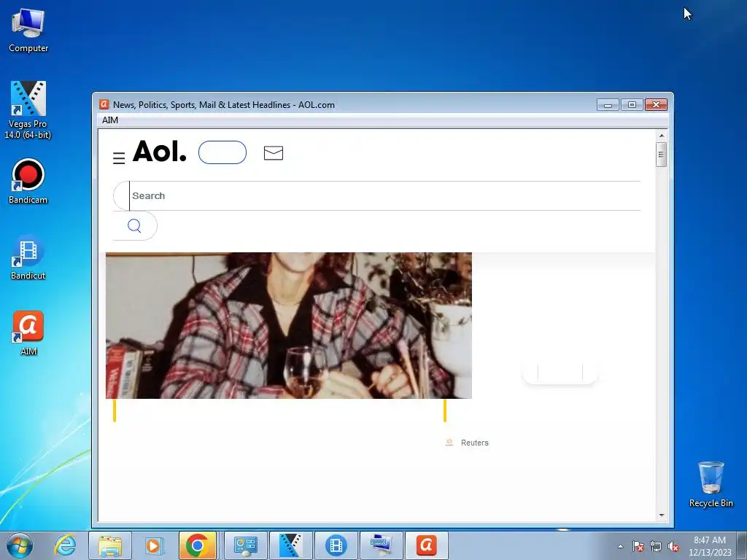747x560 pixels.
Task: Select the AIM desktop shortcut
Action: click(x=28, y=333)
